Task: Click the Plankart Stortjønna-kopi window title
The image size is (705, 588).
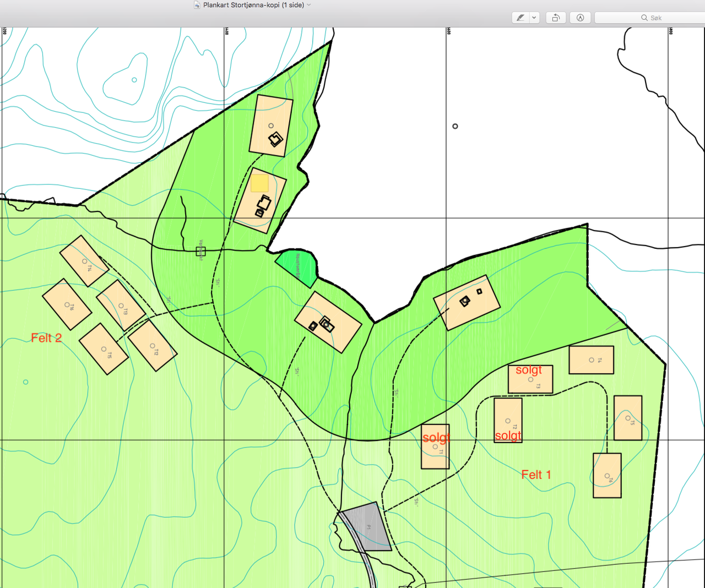Action: pyautogui.click(x=253, y=5)
